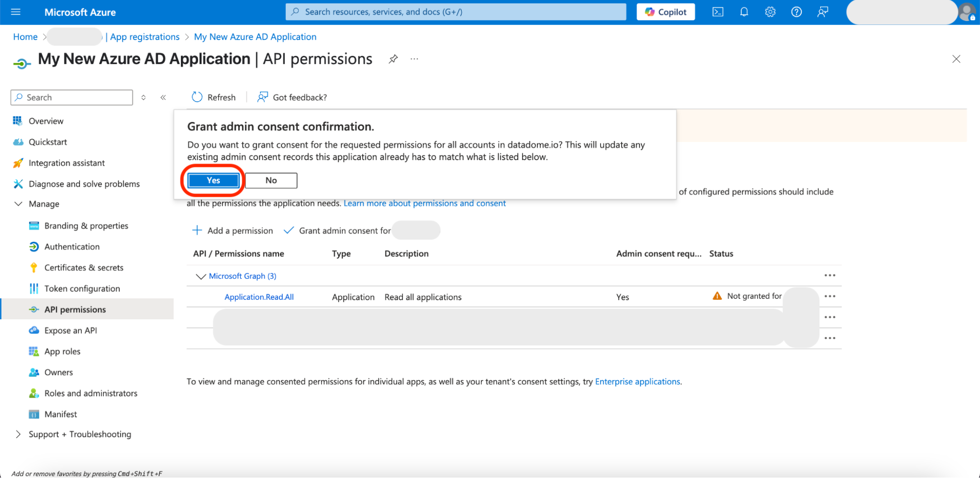Open the notifications bell
The height and width of the screenshot is (478, 980).
pyautogui.click(x=744, y=12)
